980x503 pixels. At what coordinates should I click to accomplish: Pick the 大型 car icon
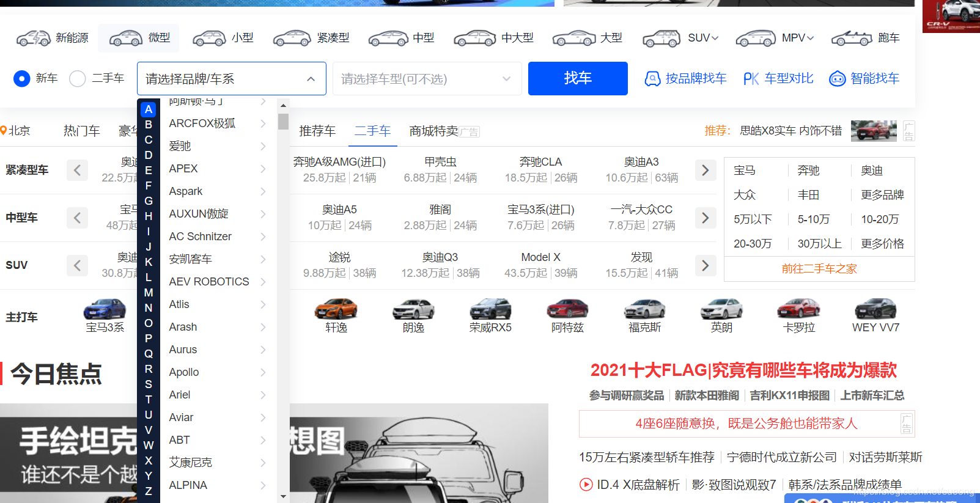click(x=573, y=38)
